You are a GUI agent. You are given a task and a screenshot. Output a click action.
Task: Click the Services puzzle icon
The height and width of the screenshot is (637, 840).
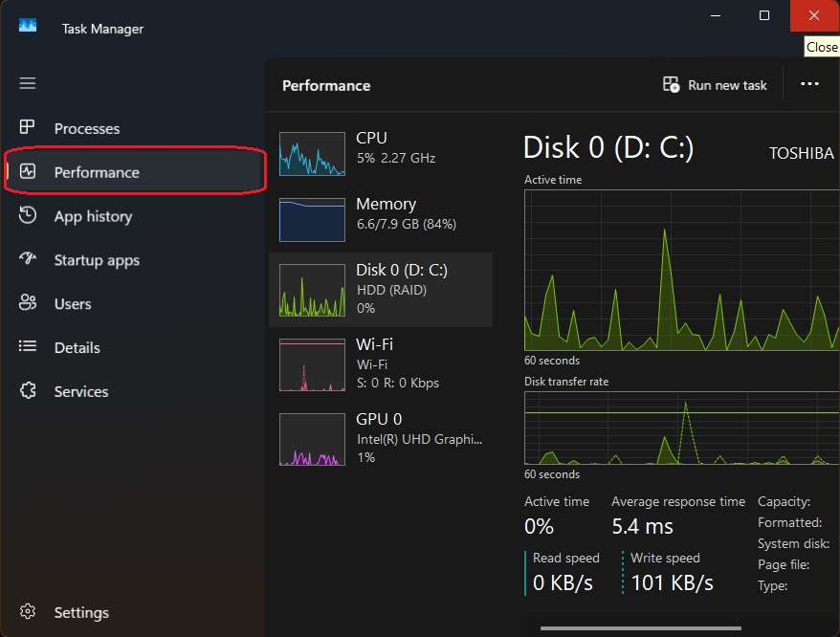point(28,390)
